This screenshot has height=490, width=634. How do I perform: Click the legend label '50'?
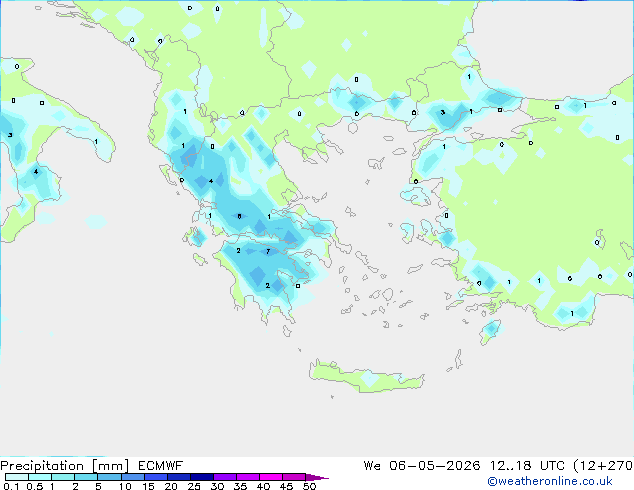tap(309, 486)
